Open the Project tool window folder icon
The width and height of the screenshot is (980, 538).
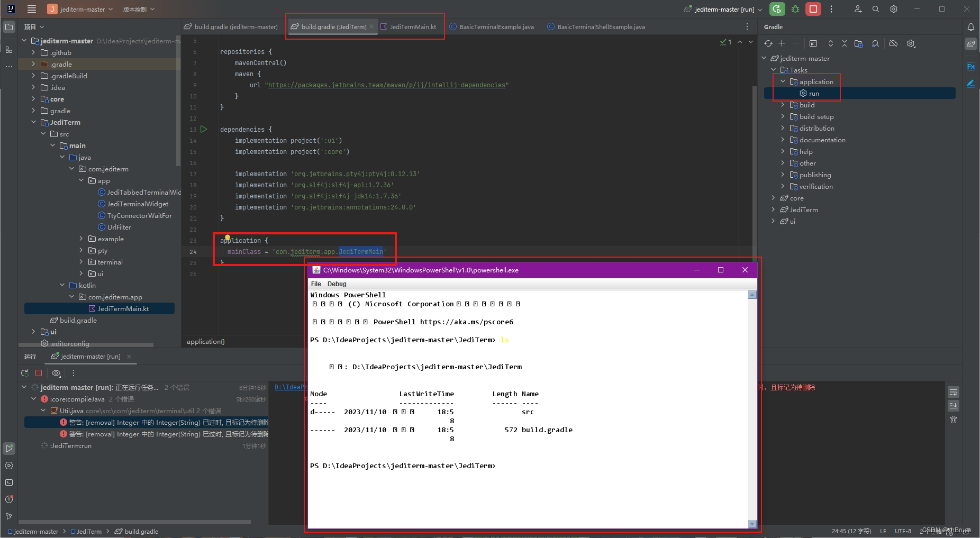(9, 27)
